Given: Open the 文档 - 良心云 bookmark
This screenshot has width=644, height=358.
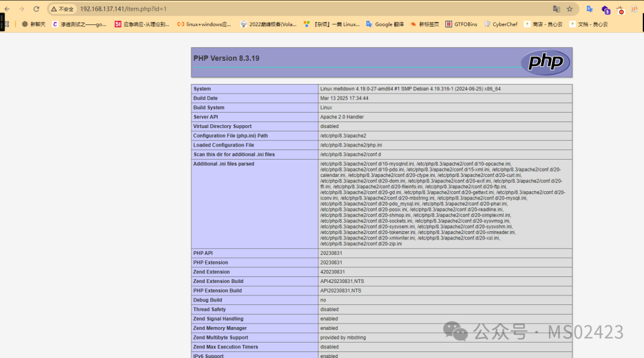Looking at the screenshot, I should pos(589,24).
